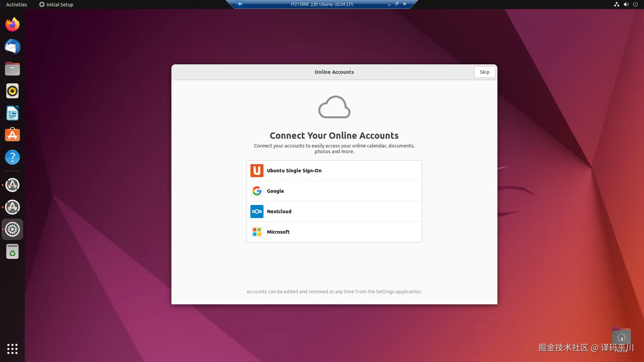Open the Help question mark icon
Screen dimensions: 644x362
click(x=12, y=157)
